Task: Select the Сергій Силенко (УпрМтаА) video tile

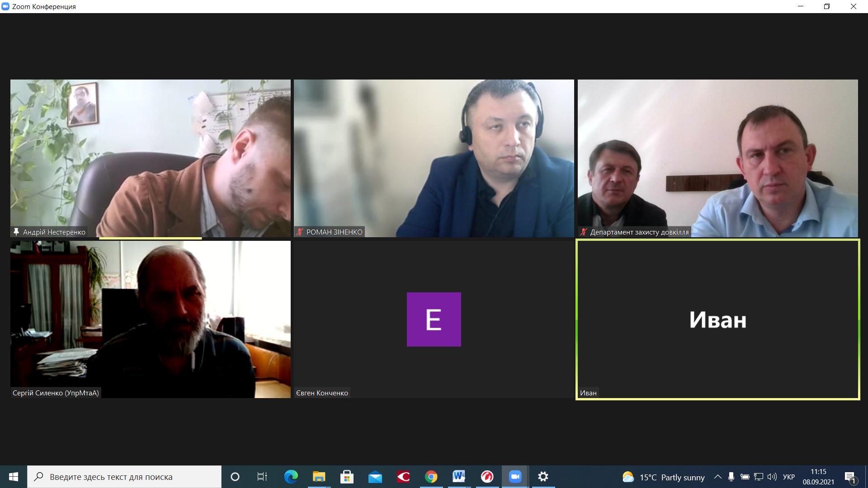Action: 151,319
